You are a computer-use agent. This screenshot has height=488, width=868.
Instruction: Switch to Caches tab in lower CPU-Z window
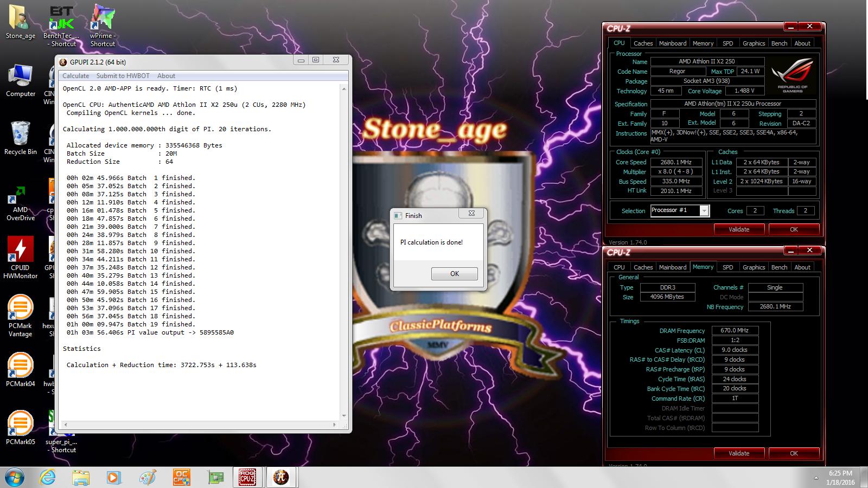pos(643,267)
